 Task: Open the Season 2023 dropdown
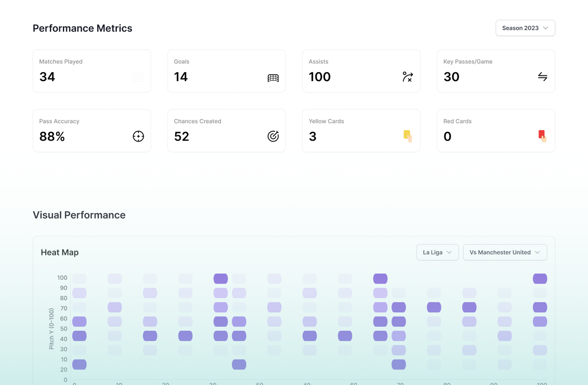525,28
